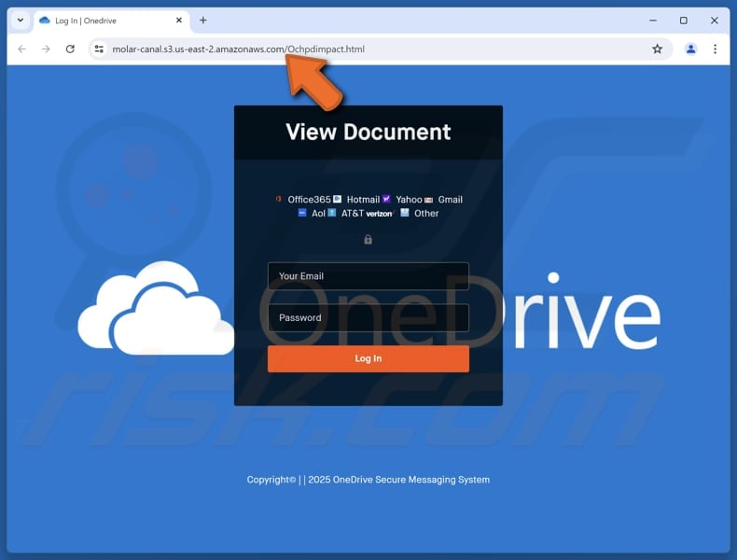Select the Yahoo label
The height and width of the screenshot is (560, 737).
(409, 200)
